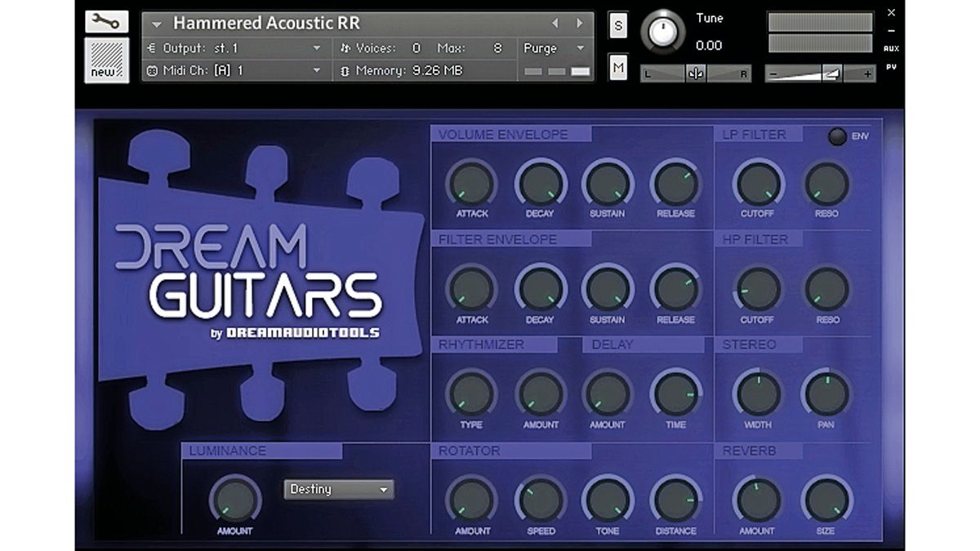980x551 pixels.
Task: Click HP Filter Reso knob
Action: [x=827, y=288]
